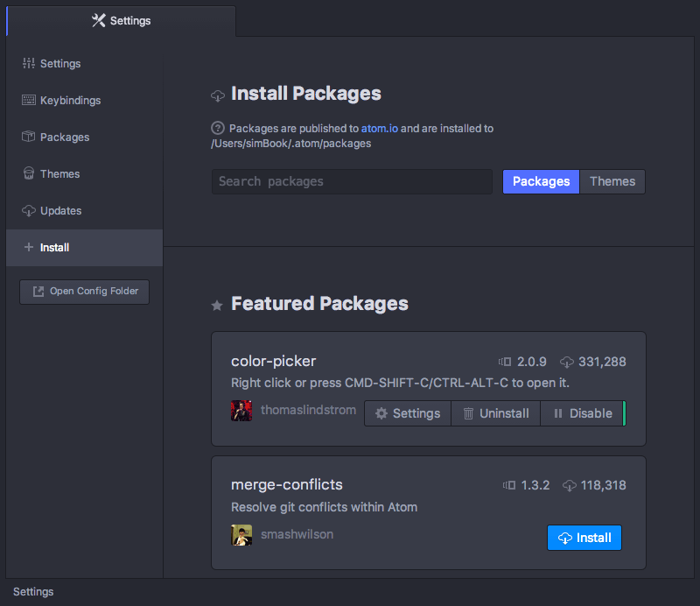The image size is (700, 606).
Task: Click the star icon next to Featured Packages
Action: click(x=216, y=306)
